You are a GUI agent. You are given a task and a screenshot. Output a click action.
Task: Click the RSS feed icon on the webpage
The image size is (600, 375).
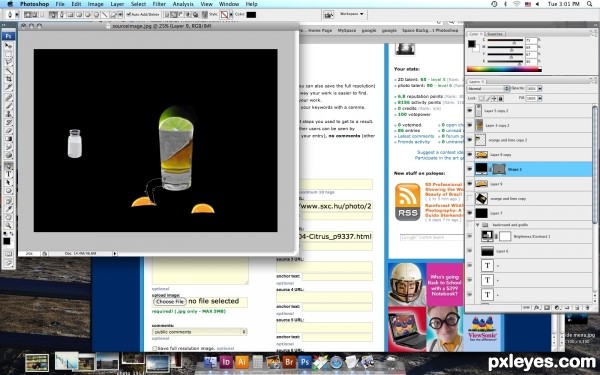(408, 202)
